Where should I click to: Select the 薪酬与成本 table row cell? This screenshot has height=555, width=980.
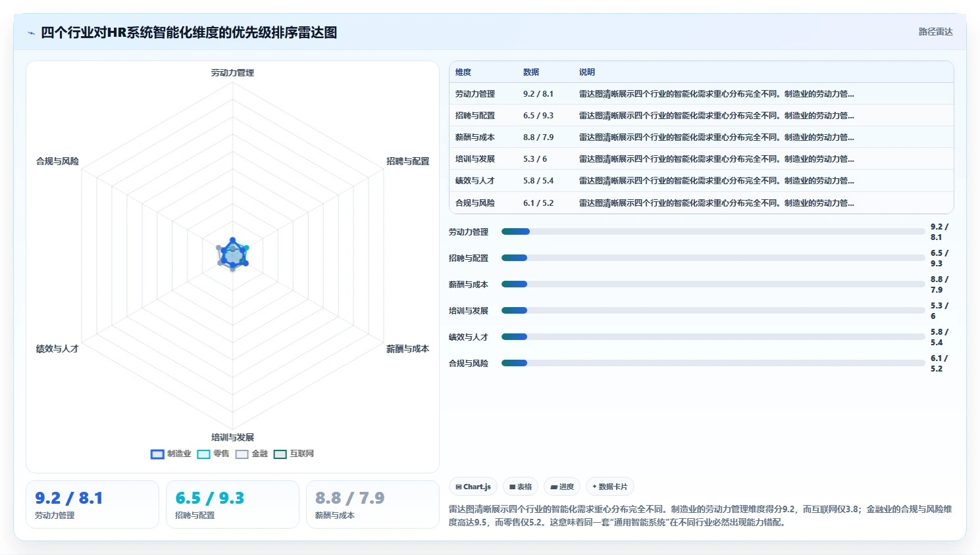(x=475, y=137)
